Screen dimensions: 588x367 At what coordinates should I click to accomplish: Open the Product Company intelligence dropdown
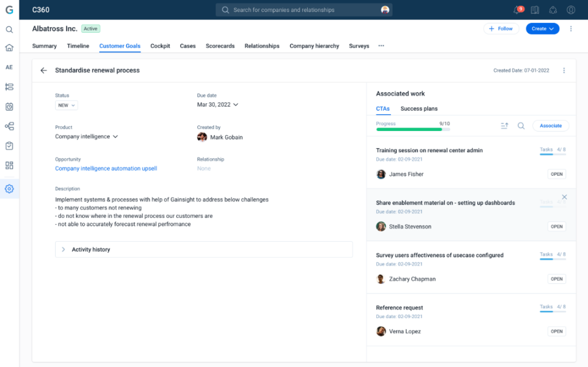(87, 137)
